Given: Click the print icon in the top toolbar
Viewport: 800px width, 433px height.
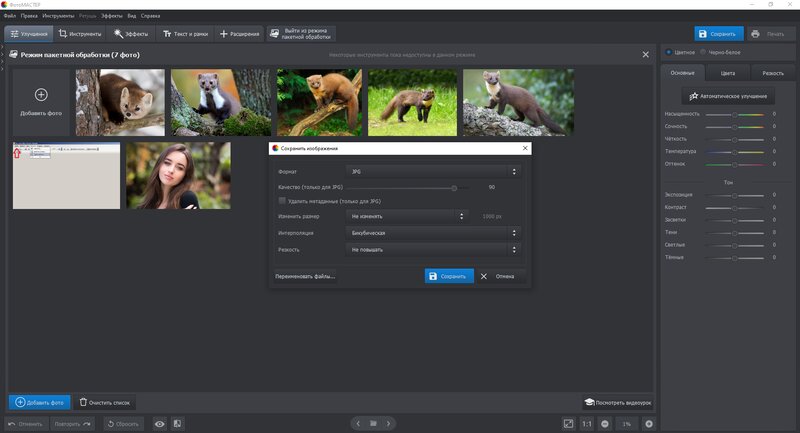Looking at the screenshot, I should [755, 34].
